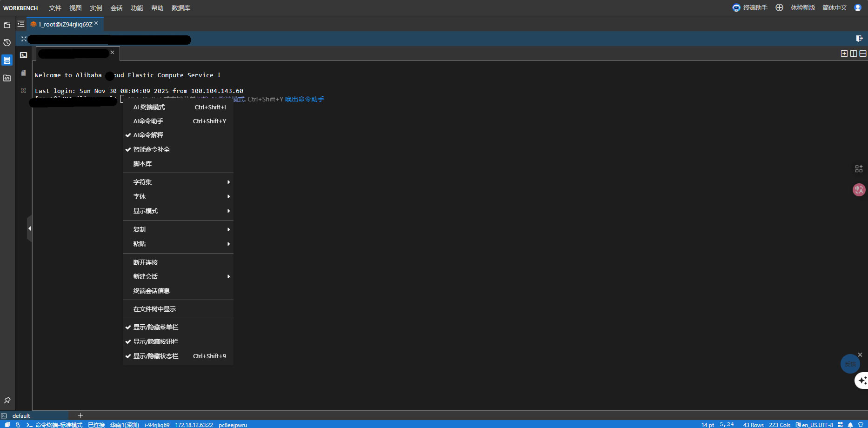
Task: Click the plus circle icon in top bar
Action: click(779, 7)
